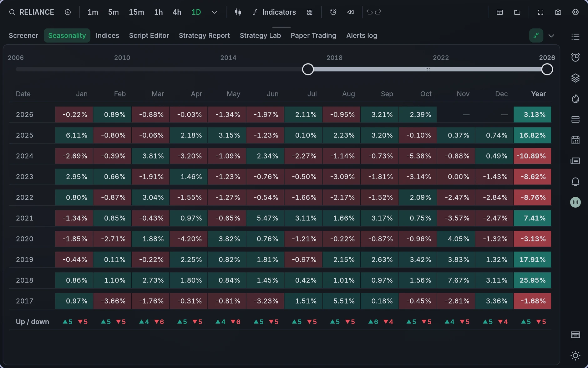Switch to 4h timeframe
The height and width of the screenshot is (368, 588).
177,12
